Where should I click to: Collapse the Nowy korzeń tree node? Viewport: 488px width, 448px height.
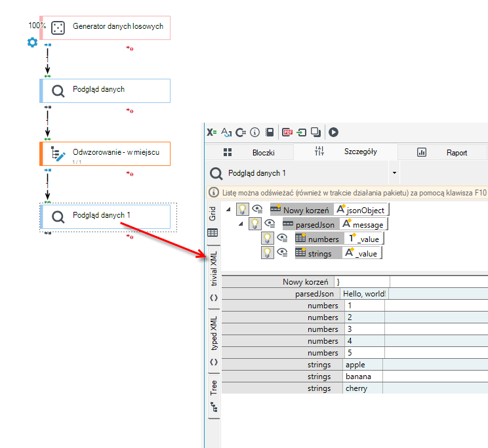tap(228, 209)
